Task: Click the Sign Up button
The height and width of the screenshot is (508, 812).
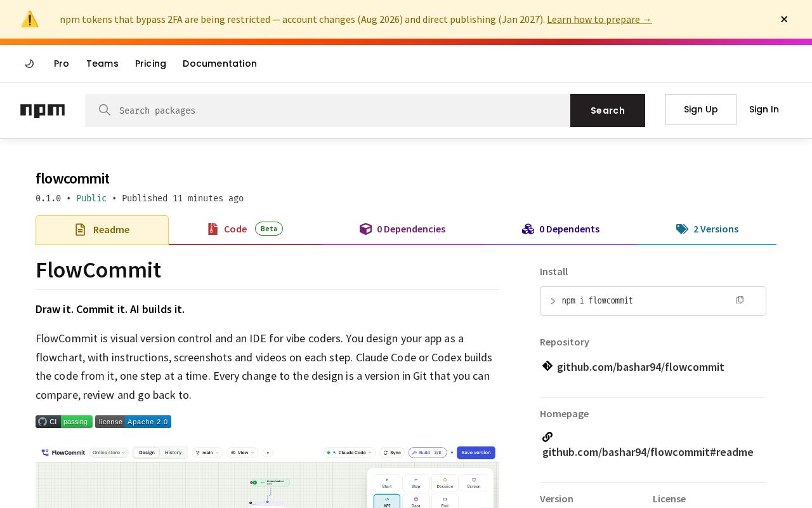Action: coord(701,109)
